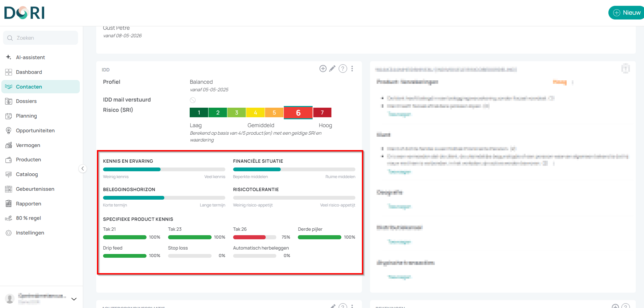Open the IDD help question mark icon
Viewport: 644px width, 308px height.
(x=343, y=69)
